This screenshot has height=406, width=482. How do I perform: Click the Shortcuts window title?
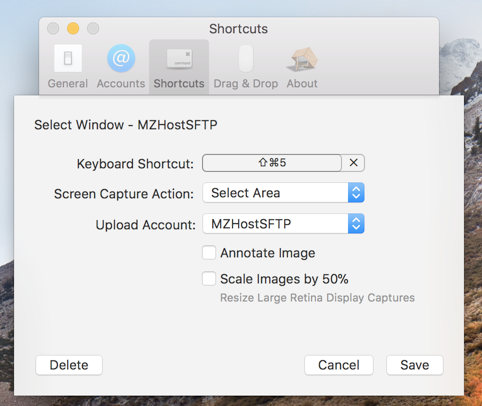[x=238, y=29]
